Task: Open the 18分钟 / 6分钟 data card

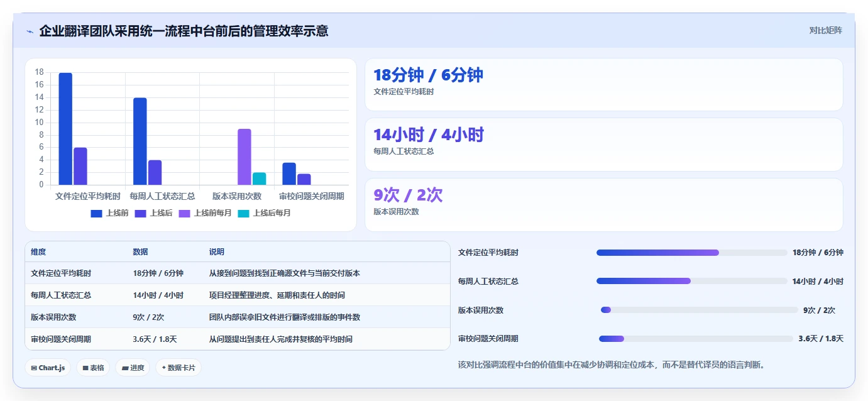Action: coord(604,85)
